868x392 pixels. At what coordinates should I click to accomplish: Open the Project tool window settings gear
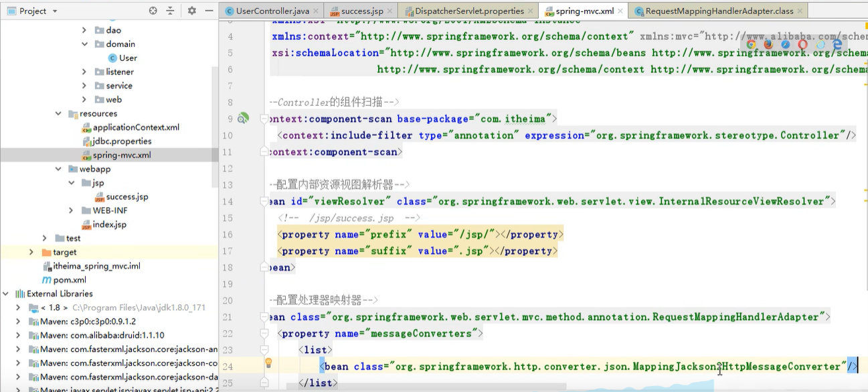point(193,11)
